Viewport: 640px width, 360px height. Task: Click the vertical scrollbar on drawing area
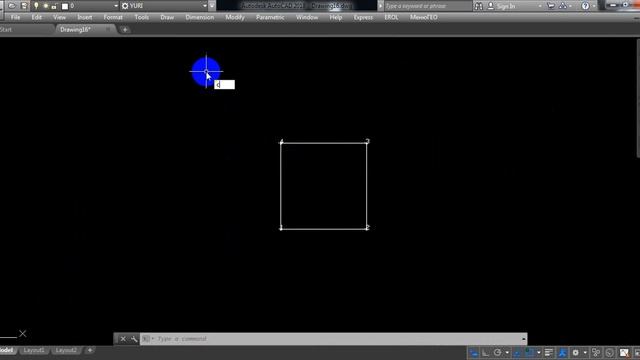638,98
